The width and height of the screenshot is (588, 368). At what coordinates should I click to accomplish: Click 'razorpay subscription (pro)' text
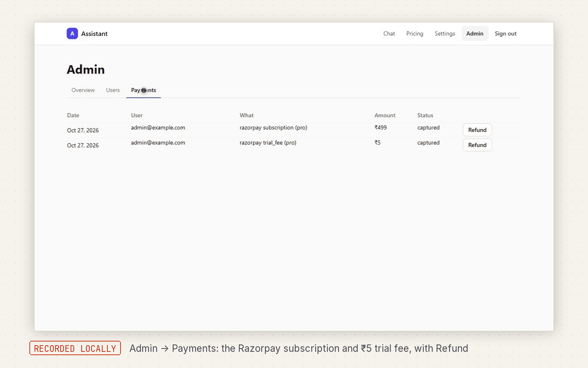(273, 128)
